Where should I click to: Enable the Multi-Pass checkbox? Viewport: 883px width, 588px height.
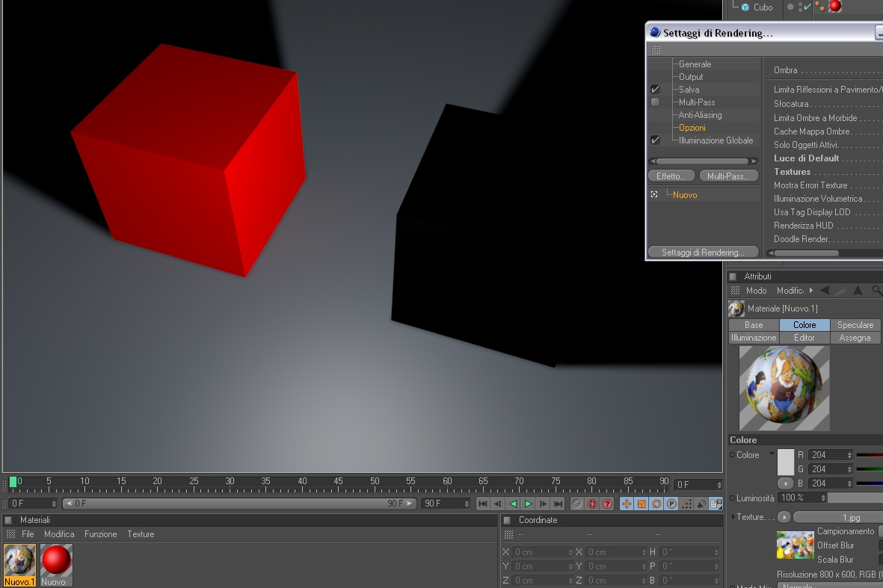pos(655,102)
